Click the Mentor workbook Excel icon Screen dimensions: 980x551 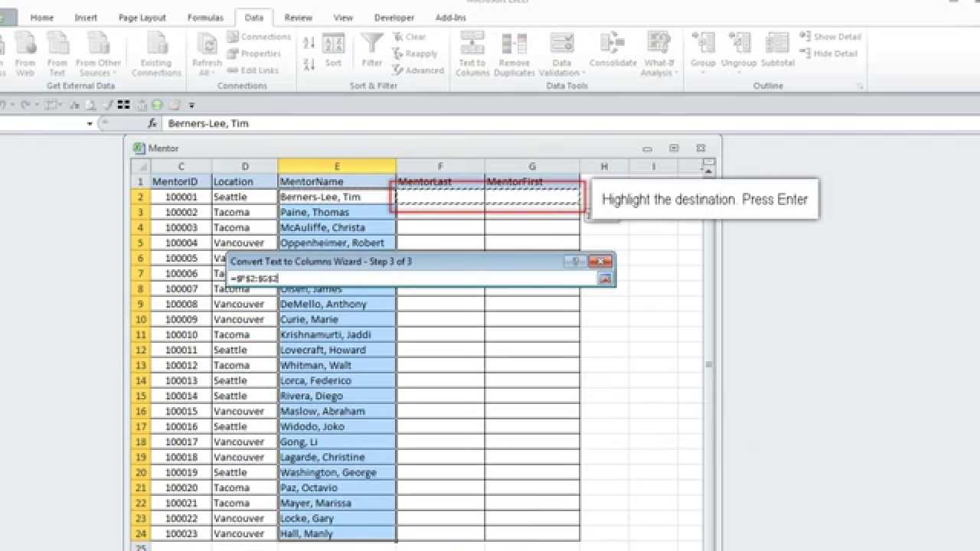coord(139,148)
